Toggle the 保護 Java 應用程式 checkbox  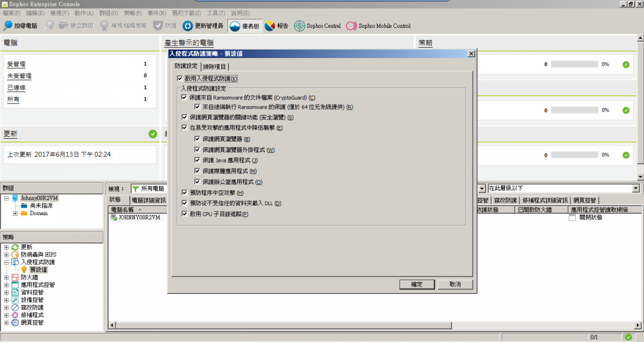click(198, 161)
